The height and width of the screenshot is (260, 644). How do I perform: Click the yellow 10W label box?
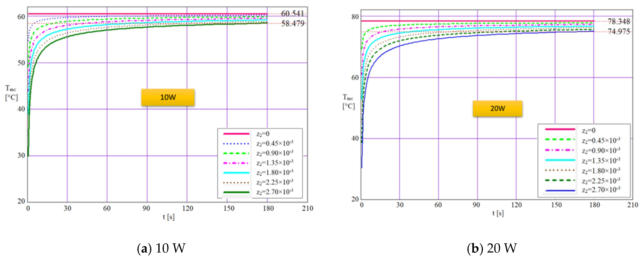click(168, 97)
